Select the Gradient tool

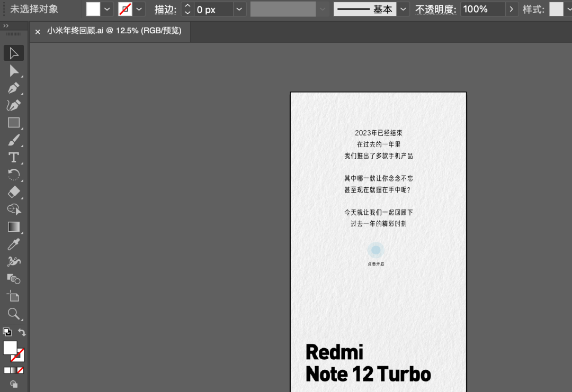(14, 227)
